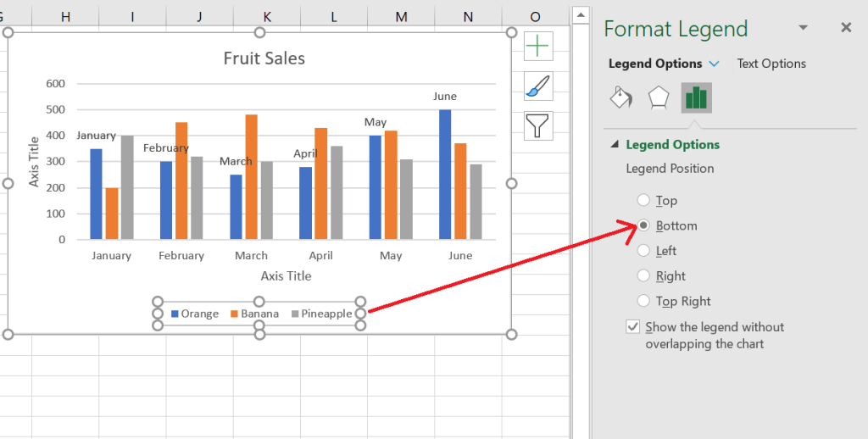The image size is (868, 439).
Task: Select column M header
Action: [x=401, y=17]
